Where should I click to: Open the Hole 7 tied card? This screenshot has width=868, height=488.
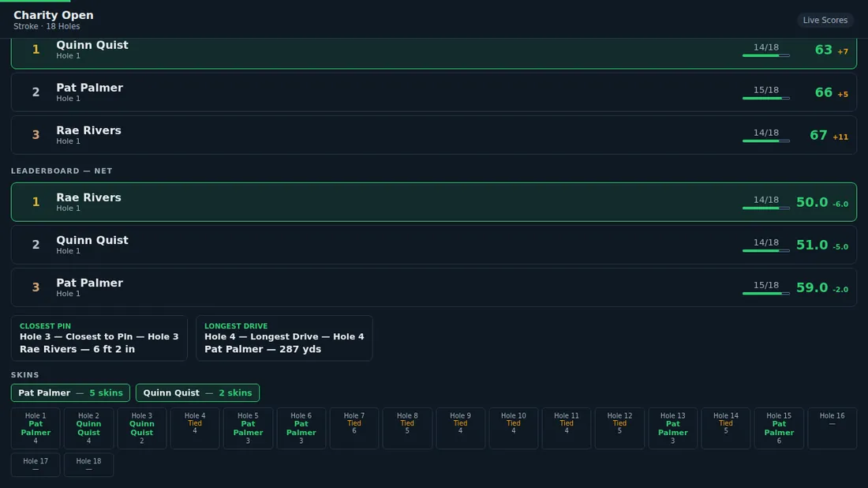coord(354,428)
